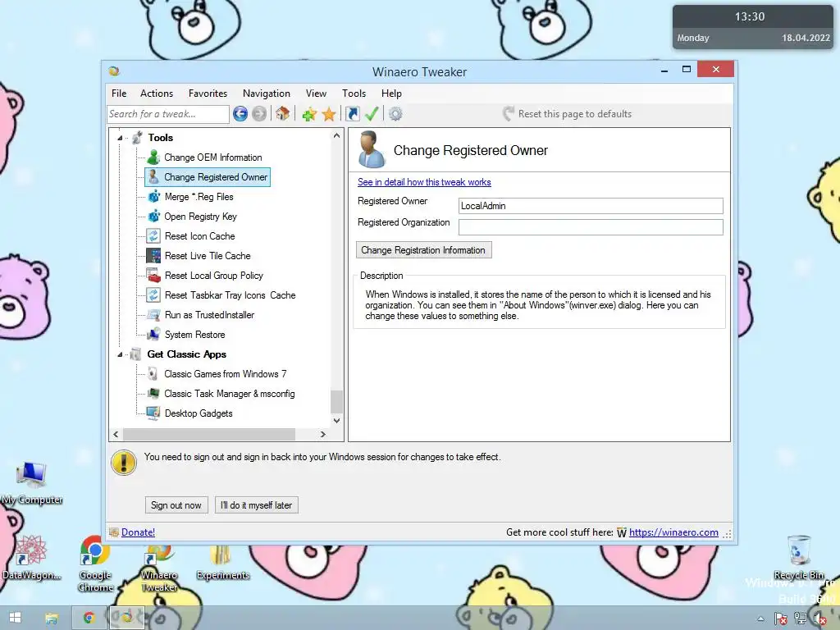The image size is (840, 630).
Task: Select the Get Classic Apps category label
Action: 186,354
